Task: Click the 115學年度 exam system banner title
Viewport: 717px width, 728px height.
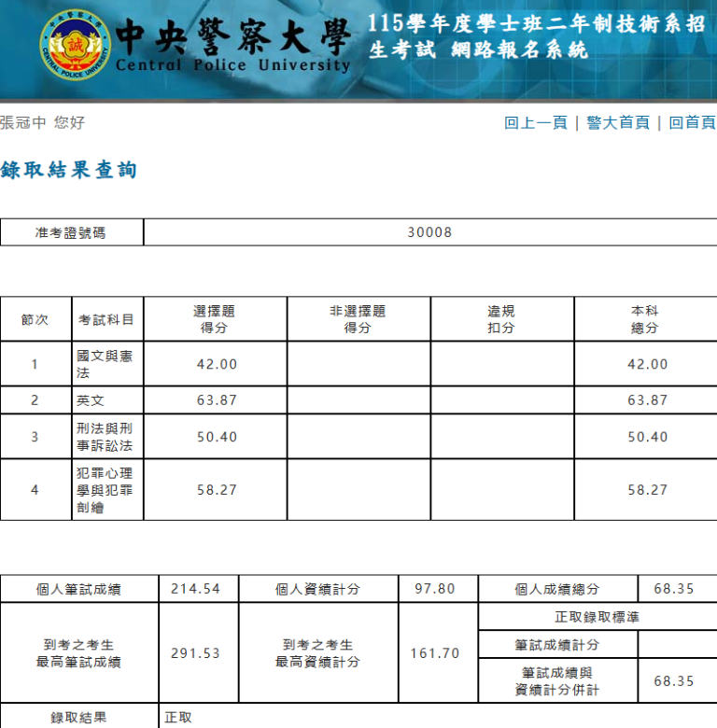Action: click(537, 36)
